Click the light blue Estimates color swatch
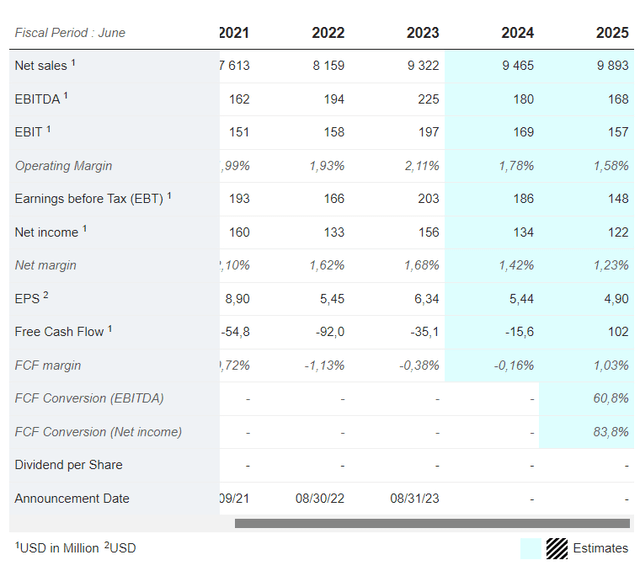640x571 pixels. (530, 548)
